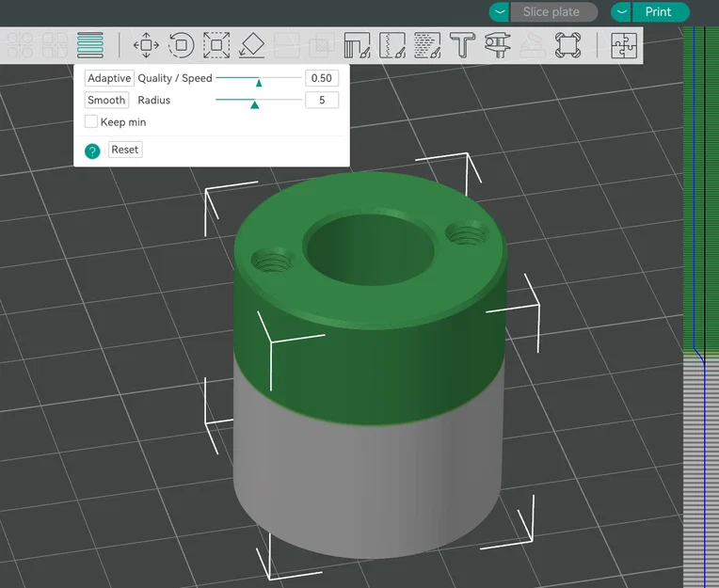Select the Lay on face tool
The width and height of the screenshot is (719, 588).
point(251,45)
